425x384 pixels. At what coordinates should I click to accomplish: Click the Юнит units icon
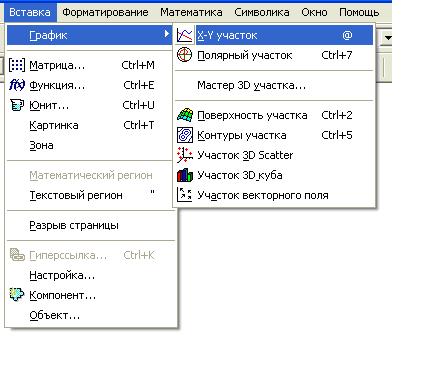coord(17,105)
